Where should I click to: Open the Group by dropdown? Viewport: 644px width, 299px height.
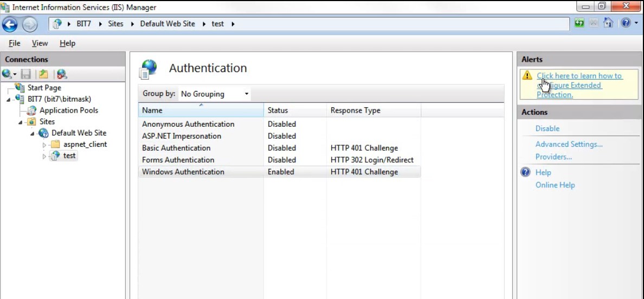(x=215, y=94)
